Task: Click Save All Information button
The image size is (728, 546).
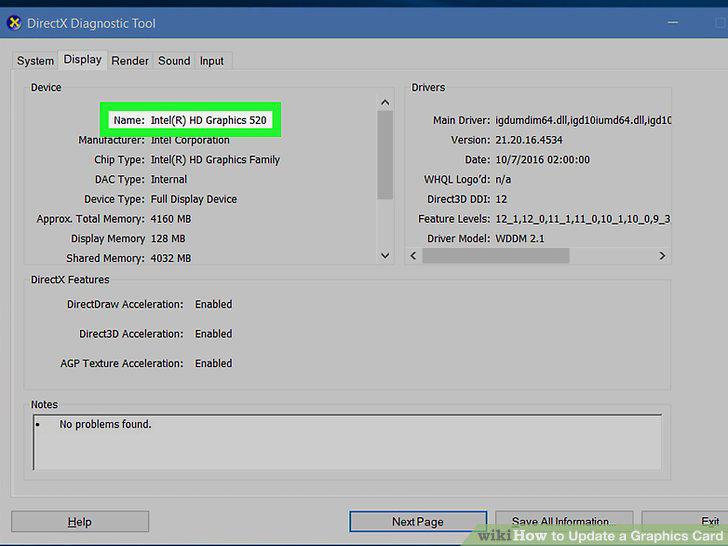Action: [x=564, y=522]
